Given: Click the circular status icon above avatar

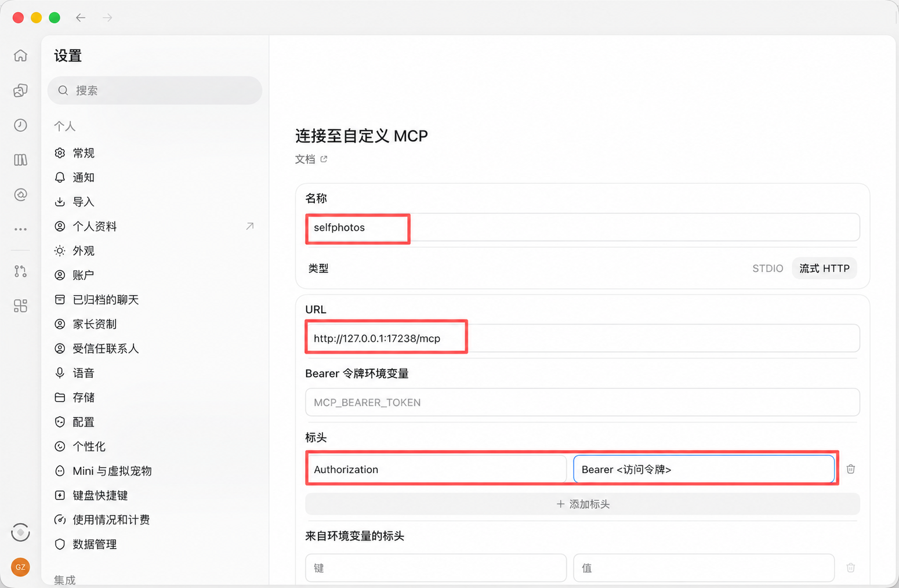Looking at the screenshot, I should click(20, 532).
